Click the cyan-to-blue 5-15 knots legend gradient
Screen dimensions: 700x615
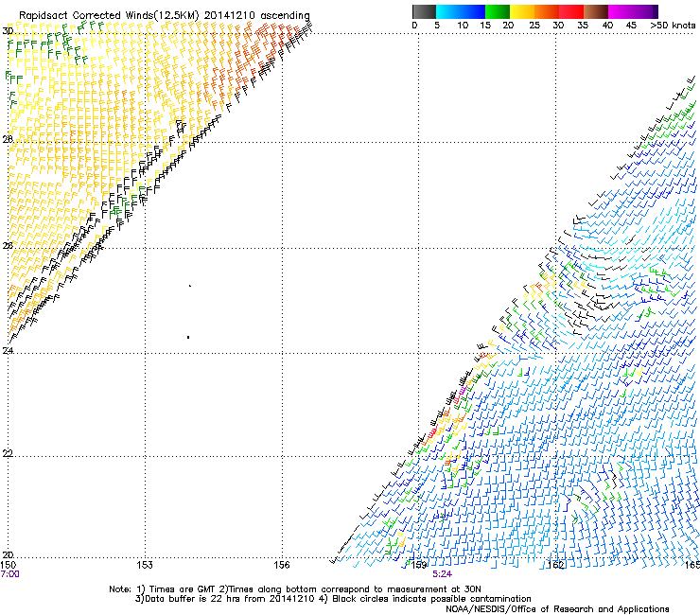(461, 11)
